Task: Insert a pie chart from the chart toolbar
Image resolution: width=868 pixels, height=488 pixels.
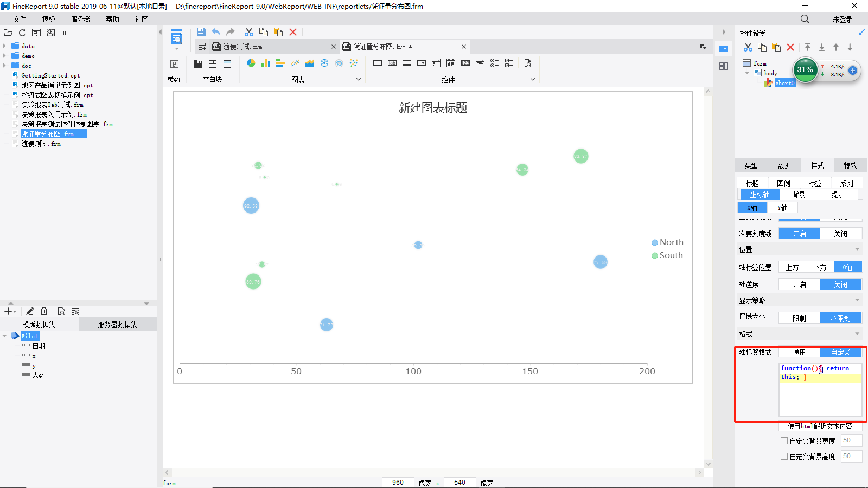Action: 251,63
